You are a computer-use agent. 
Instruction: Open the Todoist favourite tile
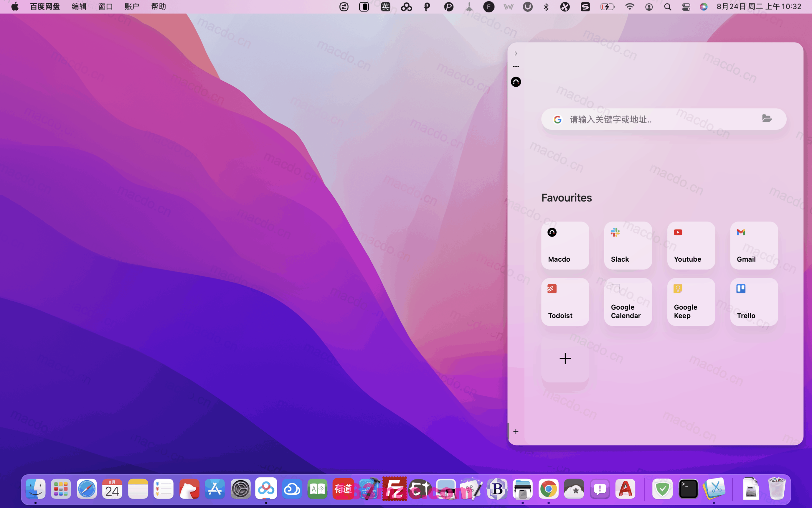coord(565,302)
